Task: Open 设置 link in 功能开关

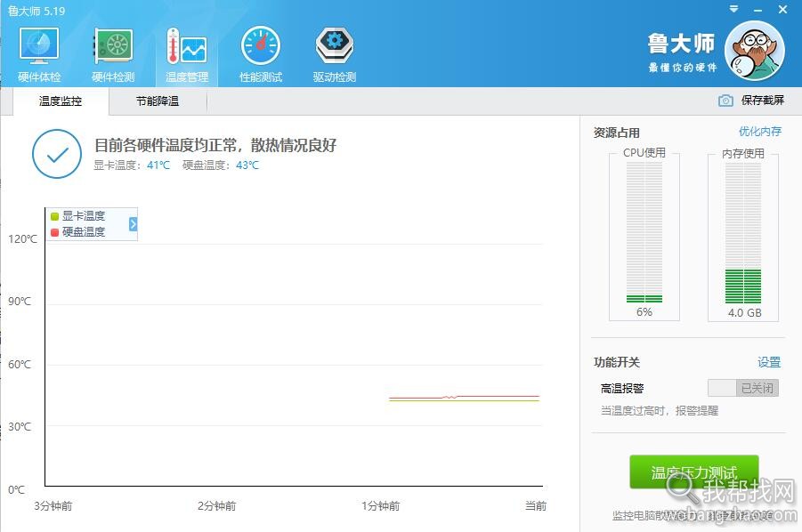Action: tap(769, 362)
